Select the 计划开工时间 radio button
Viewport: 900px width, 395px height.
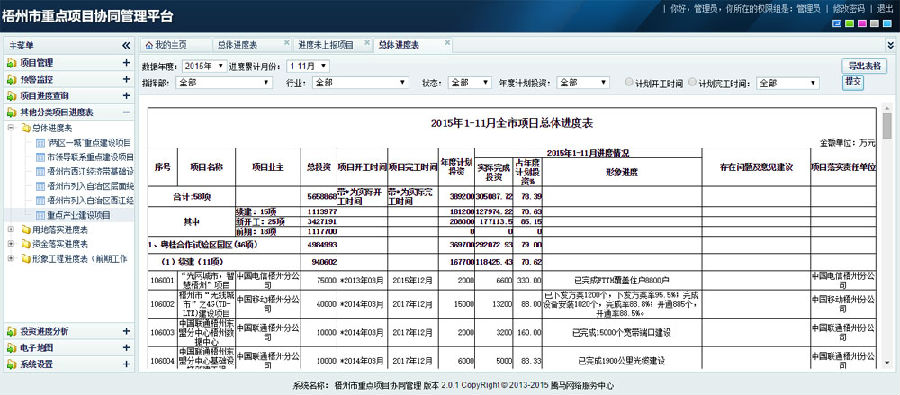[629, 82]
